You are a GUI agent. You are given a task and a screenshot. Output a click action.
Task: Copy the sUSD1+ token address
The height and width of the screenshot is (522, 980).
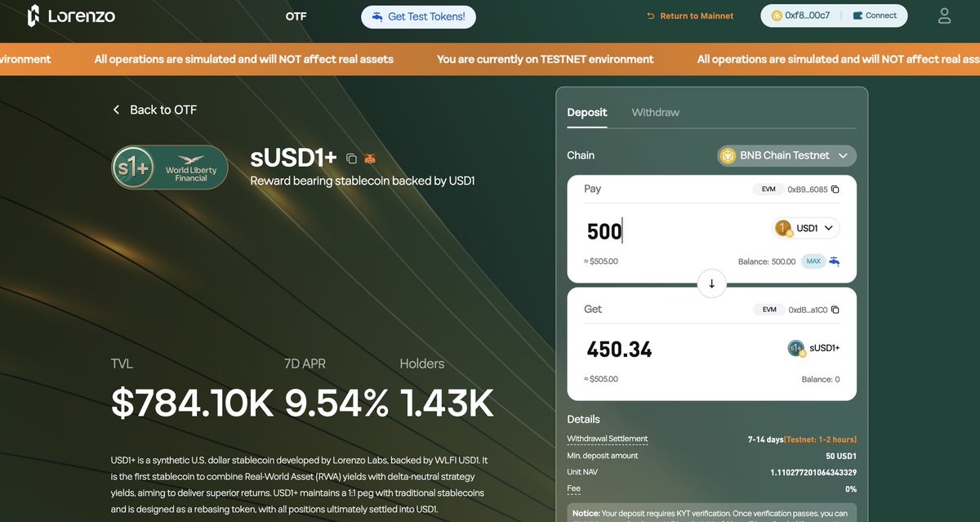coord(351,158)
